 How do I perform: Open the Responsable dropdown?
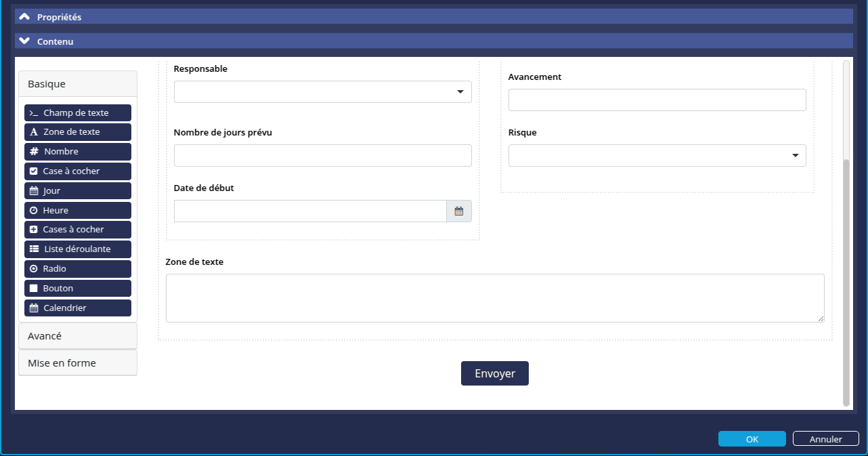(323, 92)
